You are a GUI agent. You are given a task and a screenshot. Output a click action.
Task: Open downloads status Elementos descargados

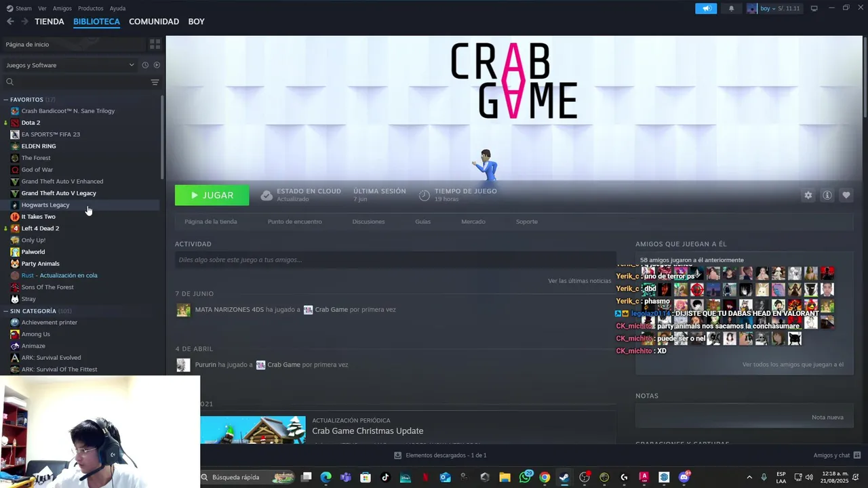(440, 455)
